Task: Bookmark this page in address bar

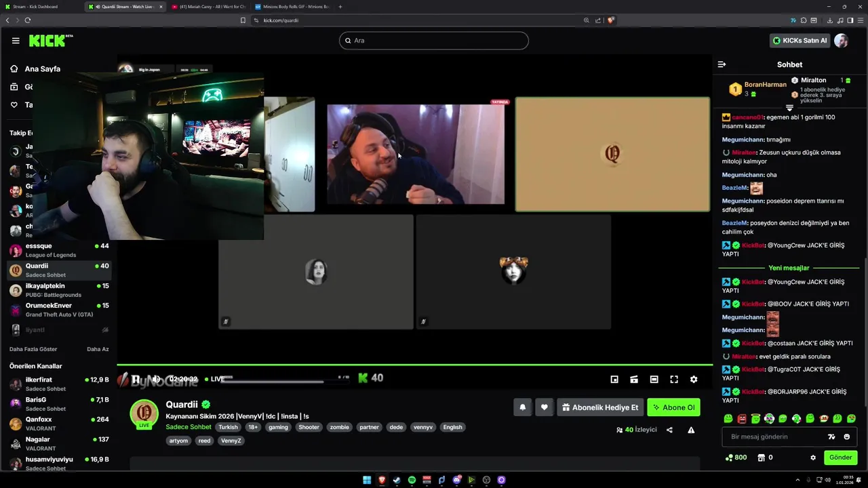Action: tap(243, 20)
